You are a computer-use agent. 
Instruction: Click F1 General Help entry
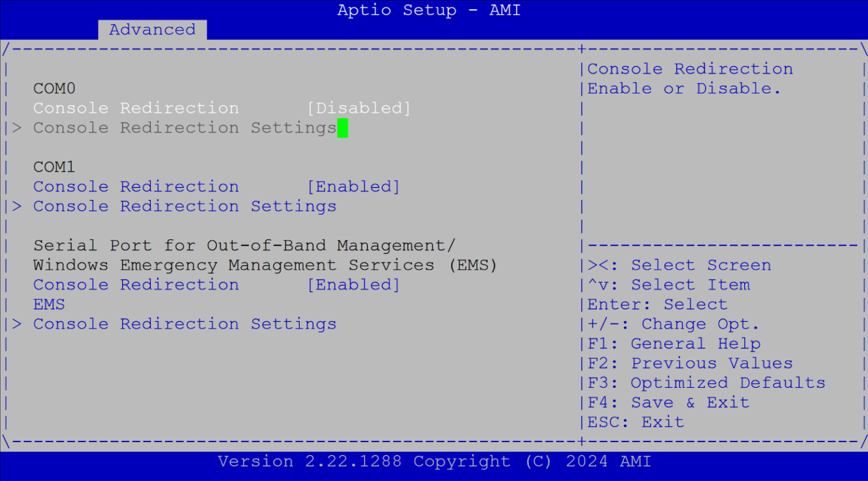click(x=673, y=343)
